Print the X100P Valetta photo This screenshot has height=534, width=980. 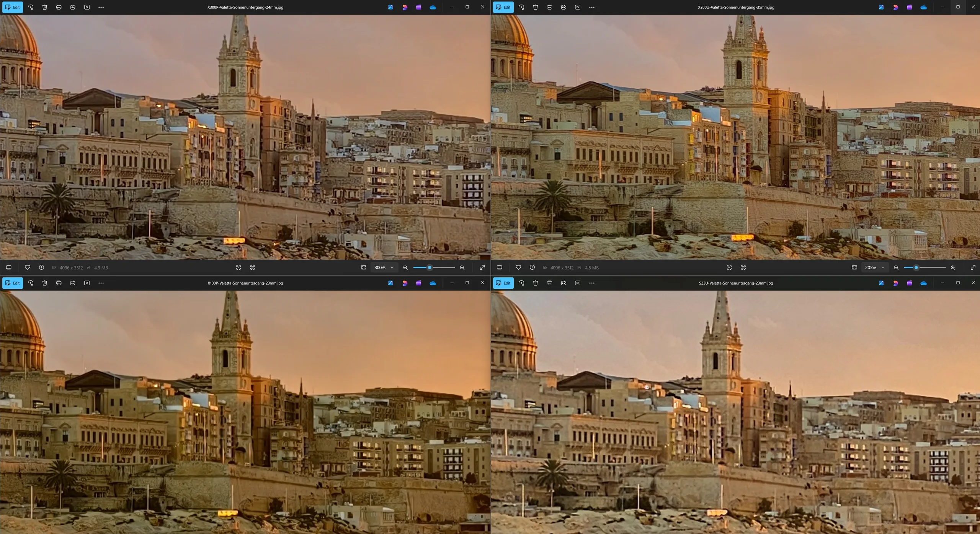59,283
